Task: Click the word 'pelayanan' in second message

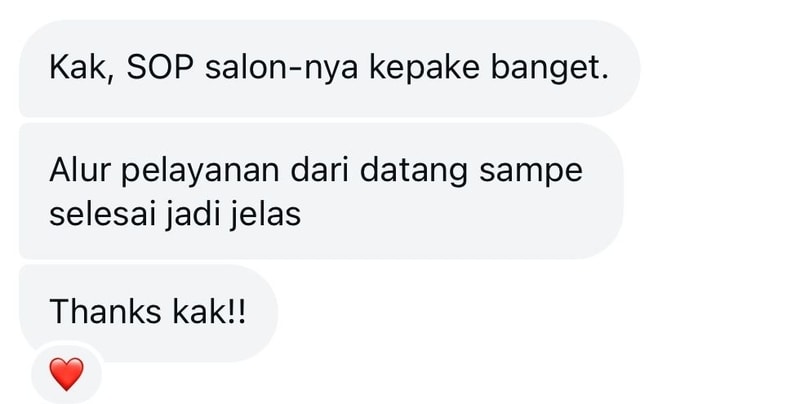Action: pos(200,171)
